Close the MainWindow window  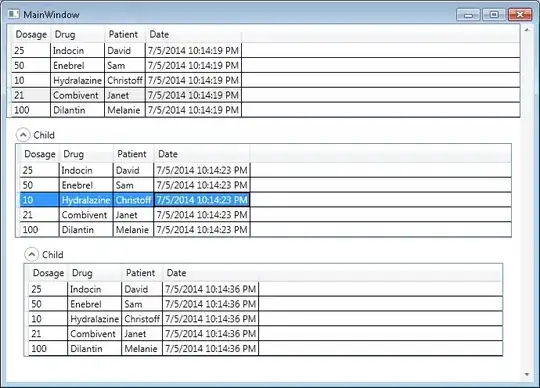pos(520,15)
